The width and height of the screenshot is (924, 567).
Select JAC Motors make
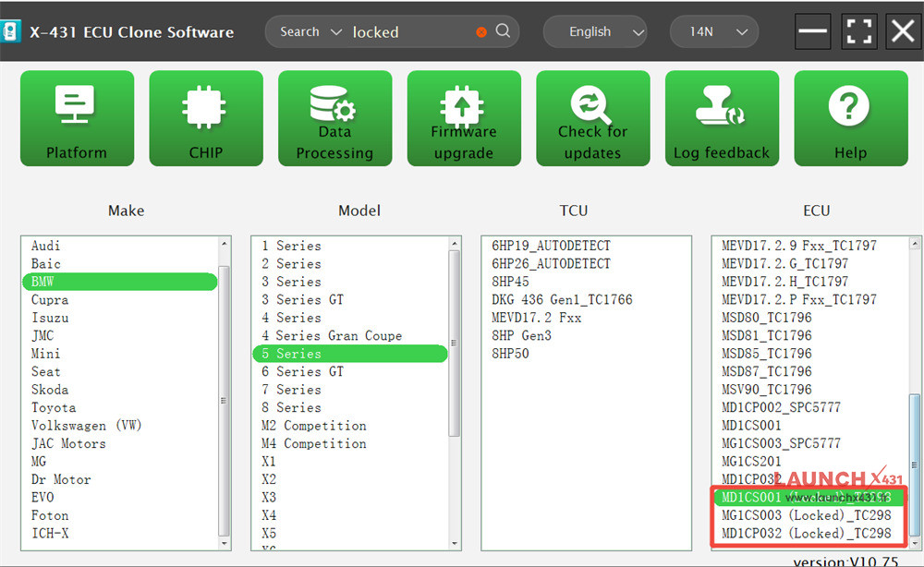(68, 443)
